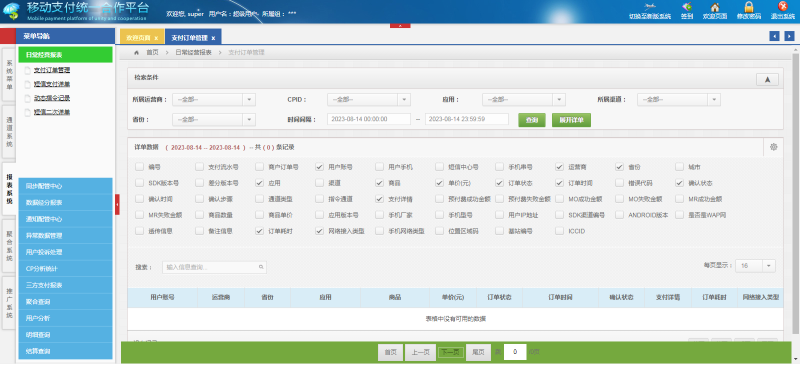Open the 异常数据管理 menu section

pyautogui.click(x=65, y=235)
